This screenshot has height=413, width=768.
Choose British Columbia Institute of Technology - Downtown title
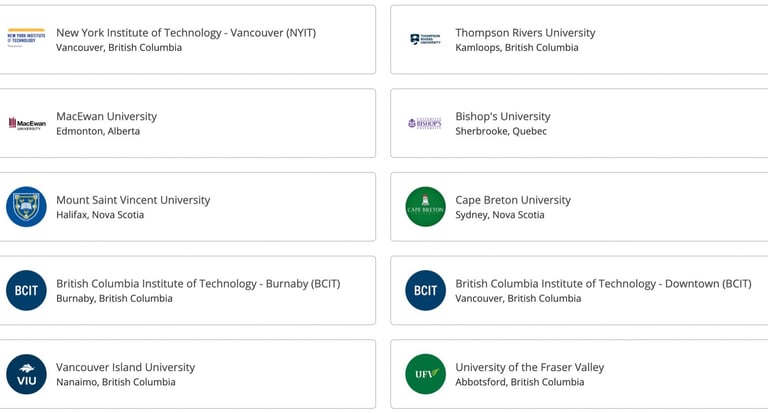click(x=603, y=284)
